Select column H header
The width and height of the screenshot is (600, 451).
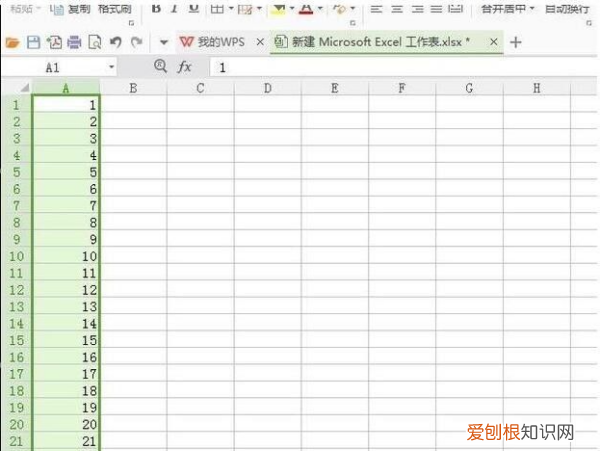pyautogui.click(x=536, y=88)
